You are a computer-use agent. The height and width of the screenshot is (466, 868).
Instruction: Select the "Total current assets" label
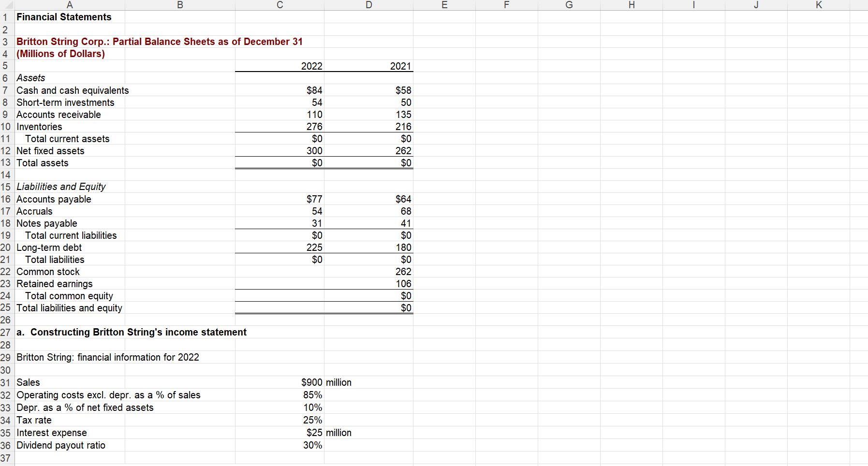point(67,139)
